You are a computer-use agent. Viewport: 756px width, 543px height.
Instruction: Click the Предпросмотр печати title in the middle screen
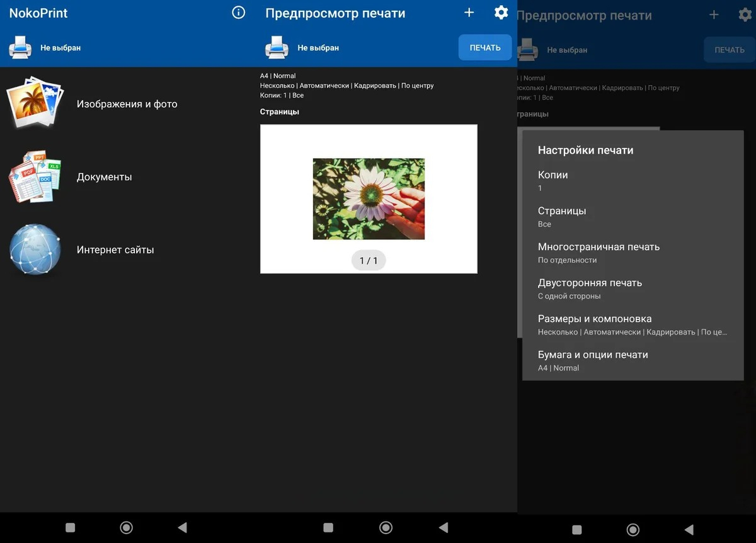335,13
